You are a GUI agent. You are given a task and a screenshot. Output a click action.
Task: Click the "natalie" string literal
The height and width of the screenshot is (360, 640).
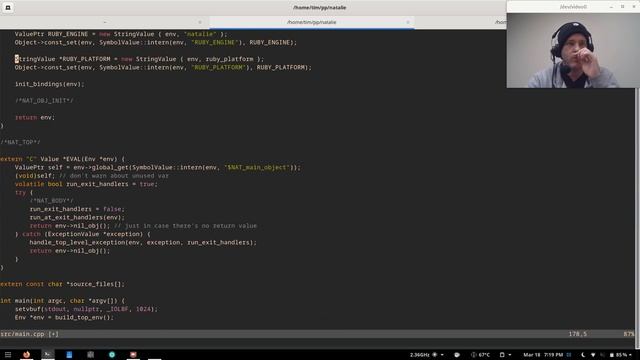200,34
